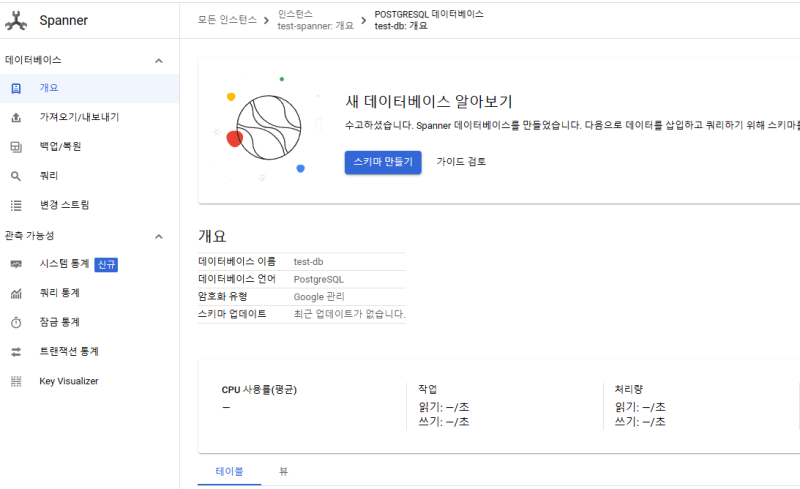Click the 변경 스트림 list icon

[x=16, y=205]
